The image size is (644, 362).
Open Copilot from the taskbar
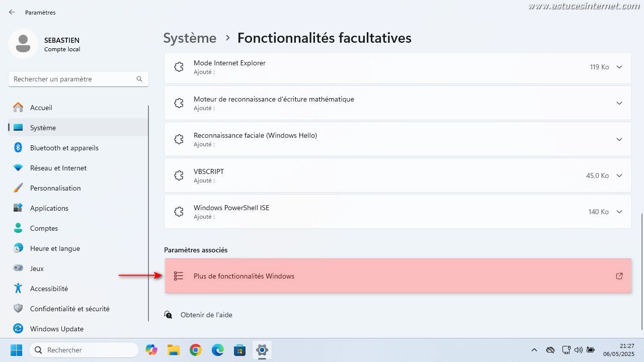151,350
